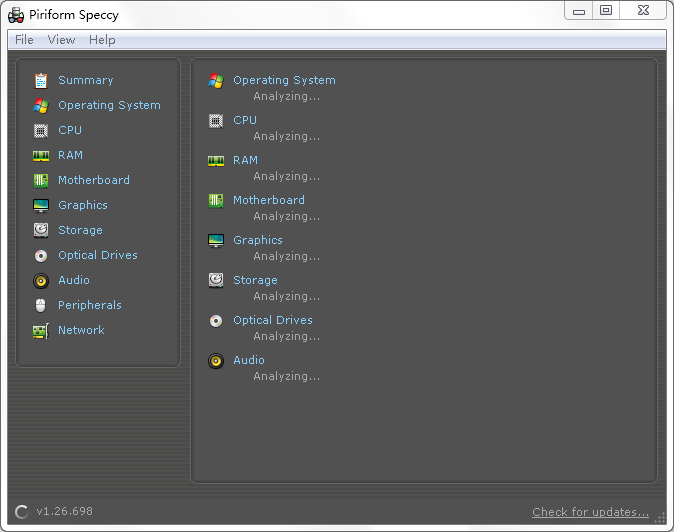
Task: Click the Optical Drives disc icon in sidebar
Action: [x=41, y=256]
